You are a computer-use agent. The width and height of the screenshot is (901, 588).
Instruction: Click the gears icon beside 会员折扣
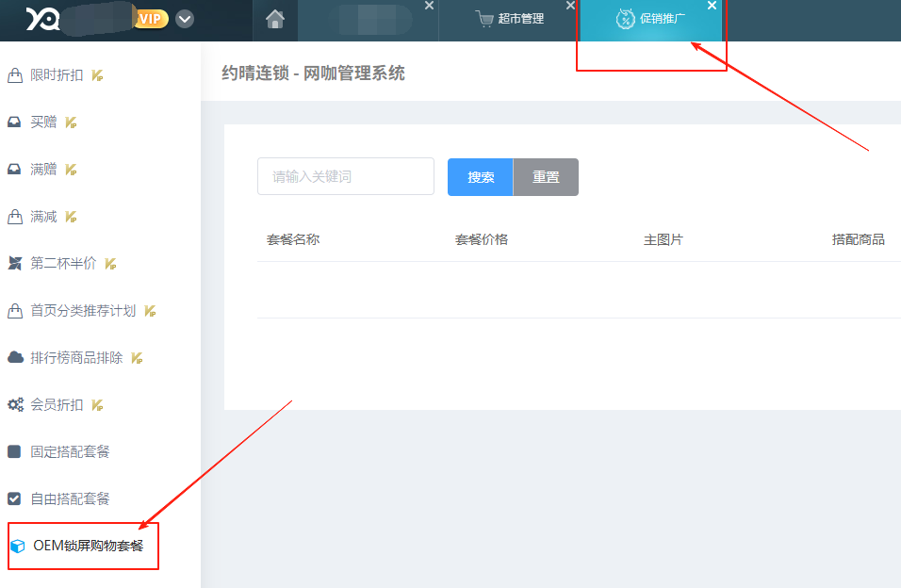coord(15,404)
